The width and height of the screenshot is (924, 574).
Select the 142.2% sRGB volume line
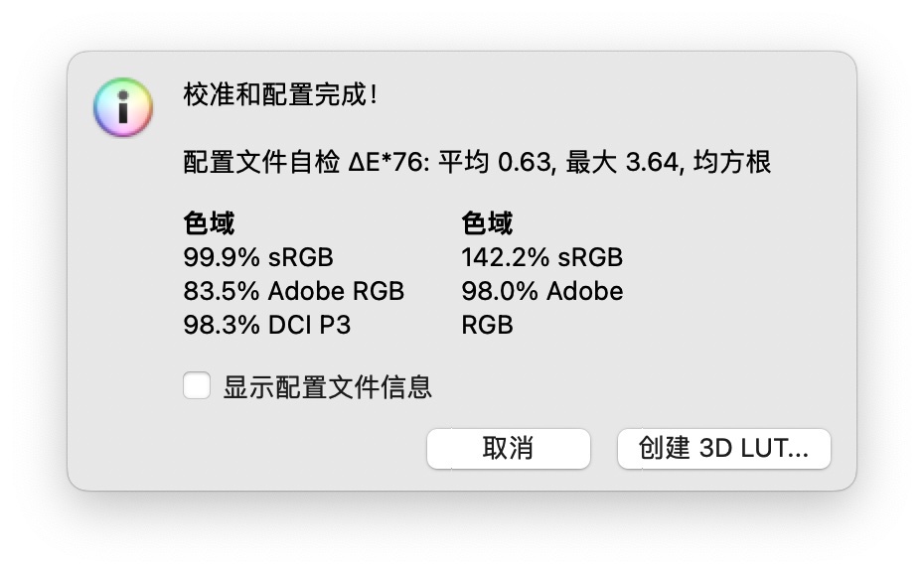(x=542, y=257)
